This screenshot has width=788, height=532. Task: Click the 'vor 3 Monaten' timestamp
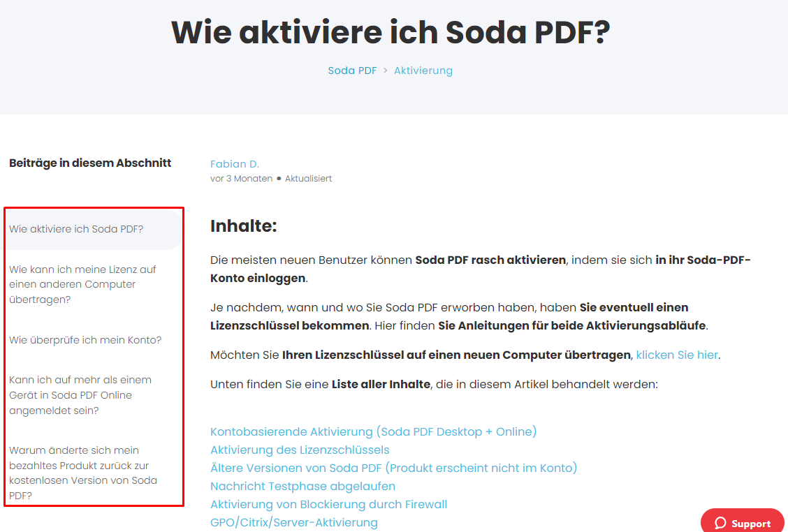[x=241, y=179]
